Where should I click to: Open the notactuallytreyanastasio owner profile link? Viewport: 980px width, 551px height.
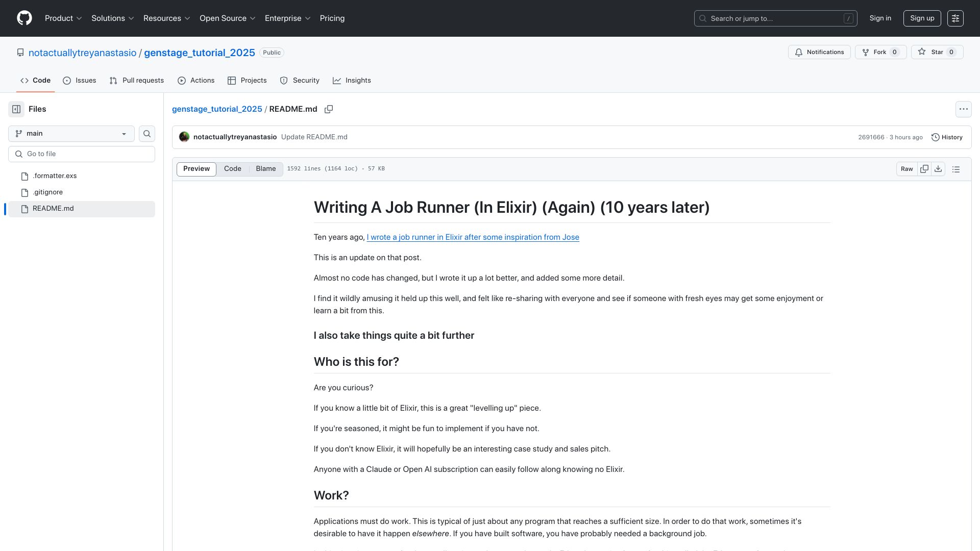pos(82,53)
